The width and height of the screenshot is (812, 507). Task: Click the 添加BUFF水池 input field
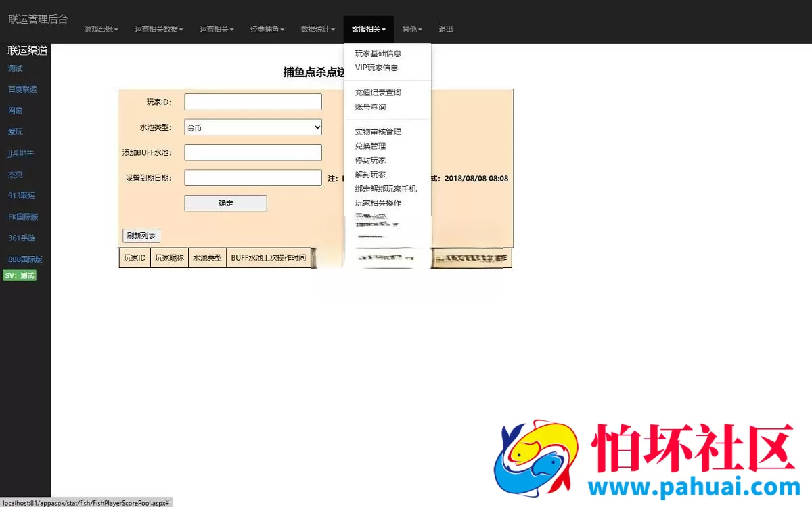click(x=253, y=152)
